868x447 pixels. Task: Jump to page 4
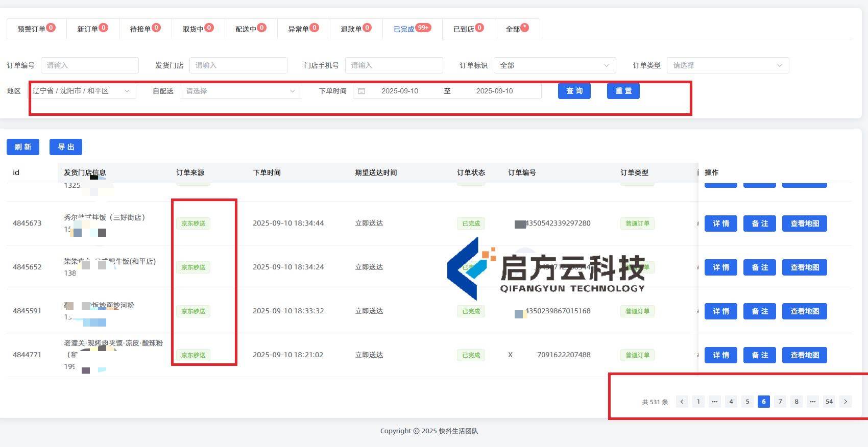point(731,402)
